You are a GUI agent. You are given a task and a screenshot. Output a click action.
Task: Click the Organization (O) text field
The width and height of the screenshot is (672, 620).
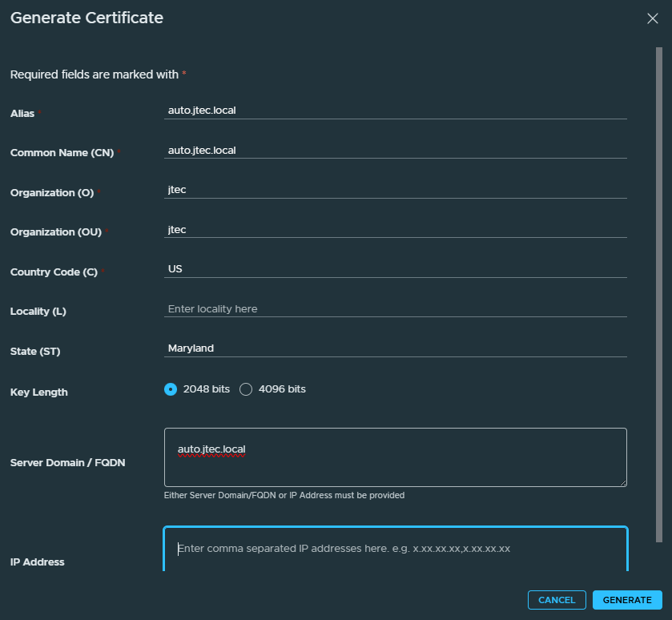pos(395,190)
